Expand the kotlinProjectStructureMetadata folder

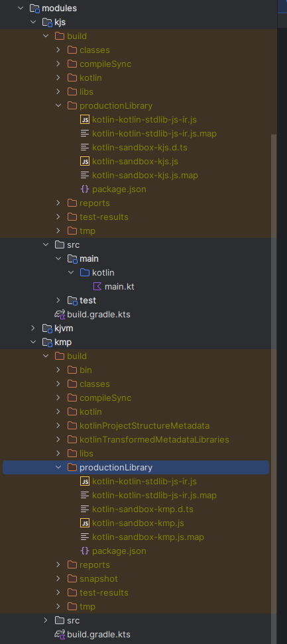click(x=58, y=425)
